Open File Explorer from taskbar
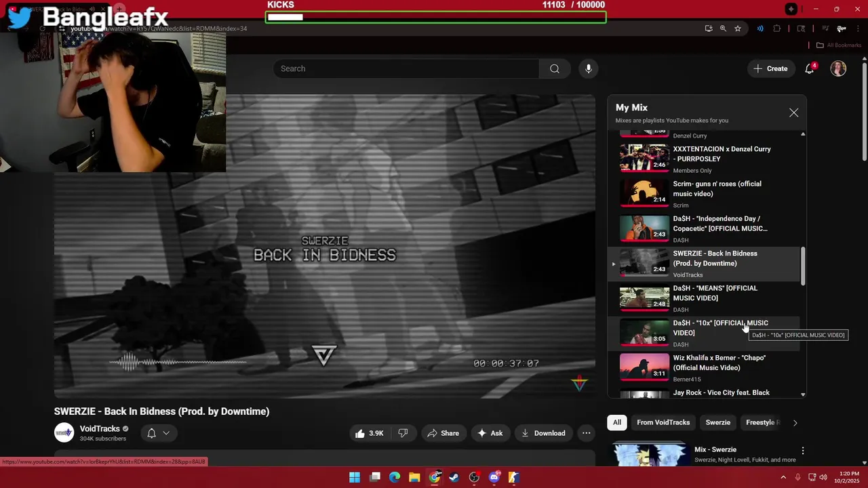868x488 pixels. point(414,477)
